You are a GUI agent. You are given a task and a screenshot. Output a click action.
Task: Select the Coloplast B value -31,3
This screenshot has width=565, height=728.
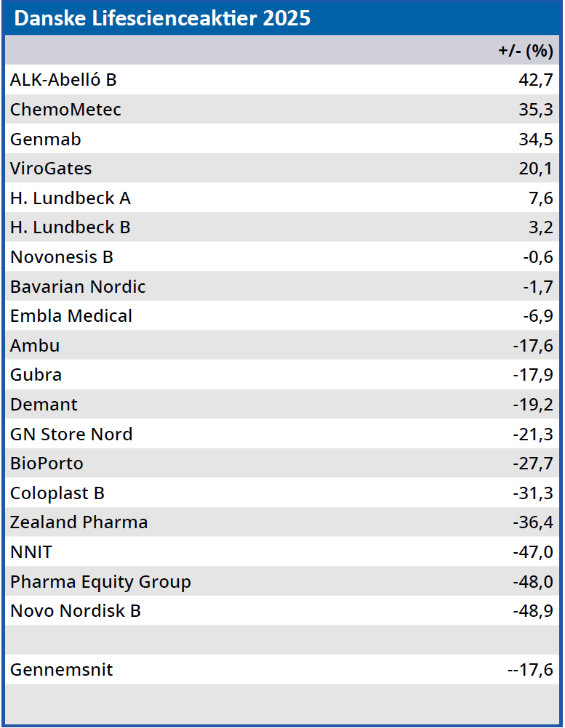[533, 493]
